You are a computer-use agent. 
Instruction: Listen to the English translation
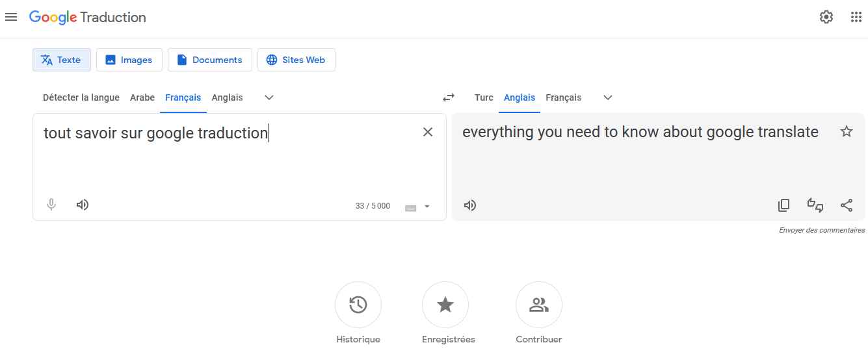pos(470,205)
